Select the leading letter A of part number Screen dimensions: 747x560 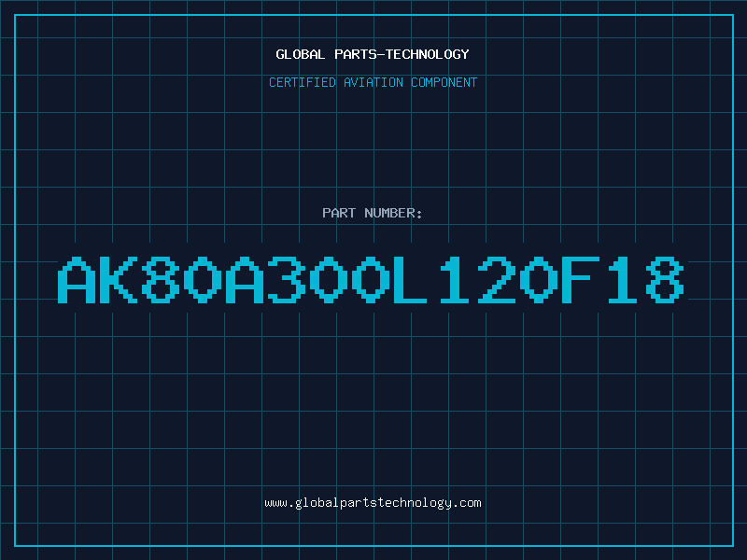[77, 279]
